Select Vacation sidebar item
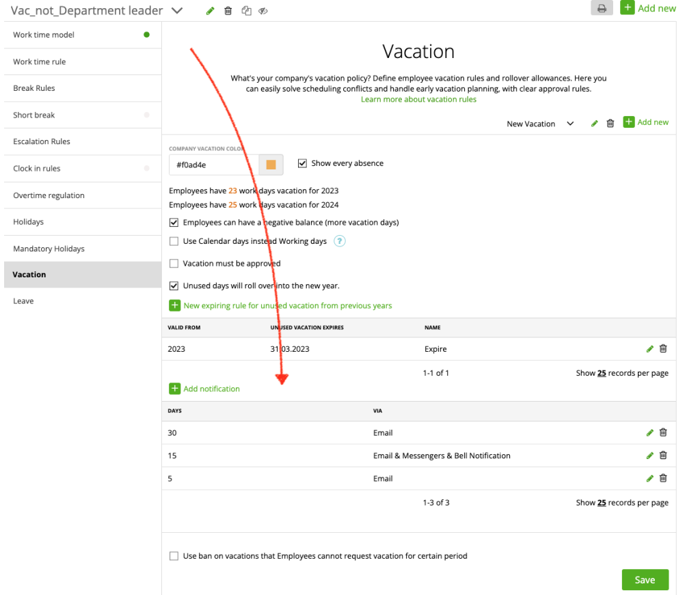 (83, 275)
